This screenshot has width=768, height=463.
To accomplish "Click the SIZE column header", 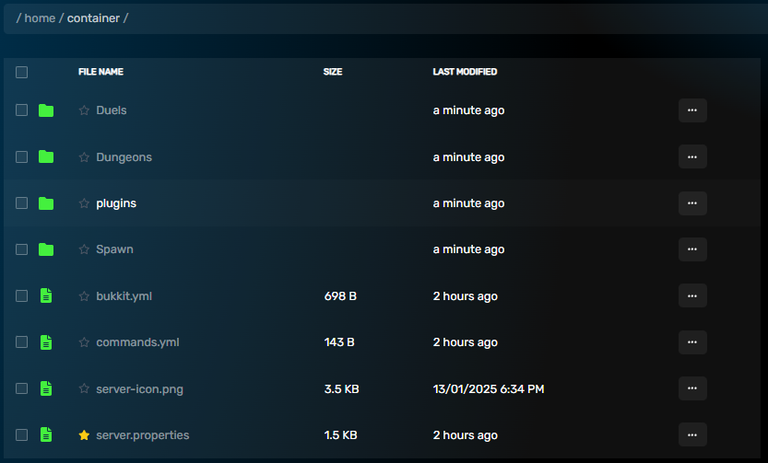I will 333,72.
